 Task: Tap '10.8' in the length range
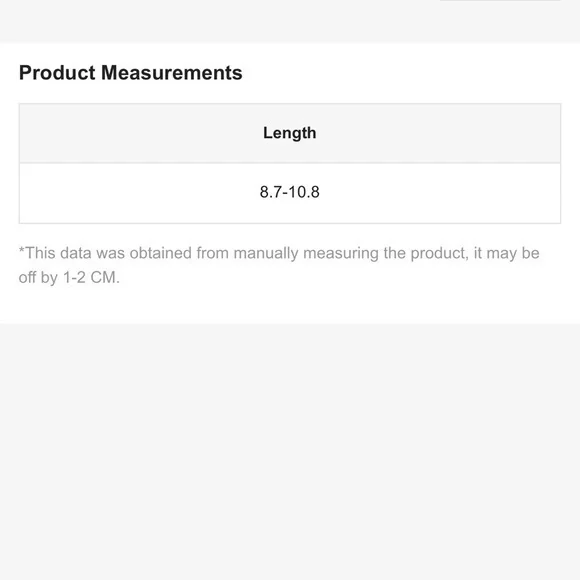(304, 192)
